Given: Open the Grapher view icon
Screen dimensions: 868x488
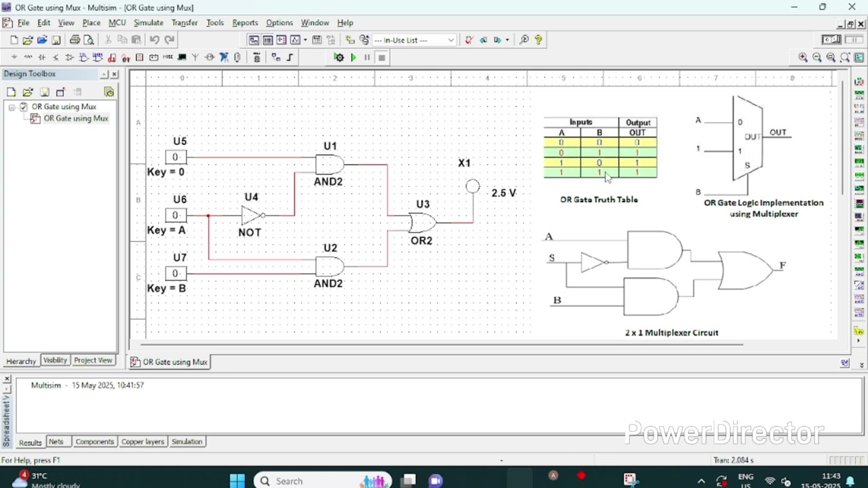Looking at the screenshot, I should tap(295, 40).
